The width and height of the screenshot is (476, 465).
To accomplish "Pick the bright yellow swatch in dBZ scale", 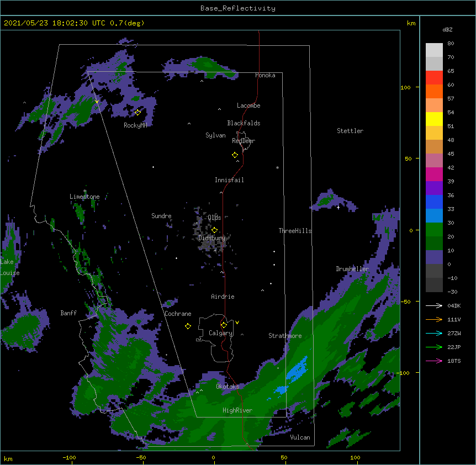I will pos(434,119).
